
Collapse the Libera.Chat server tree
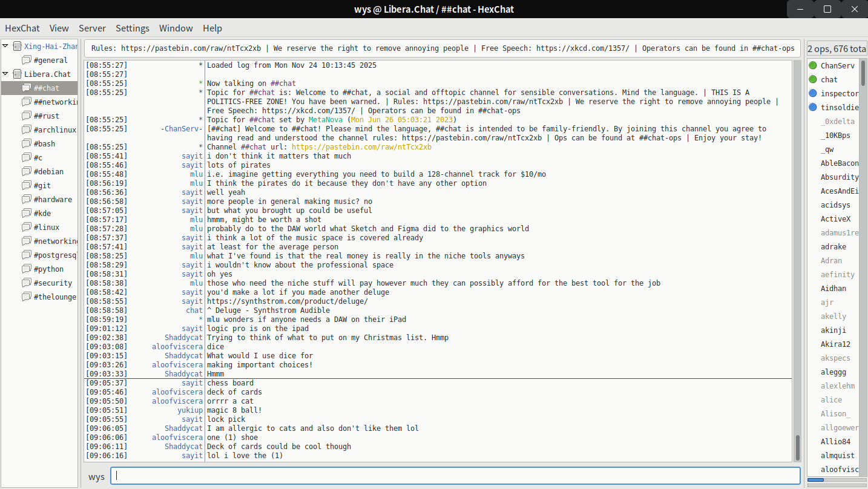click(5, 74)
